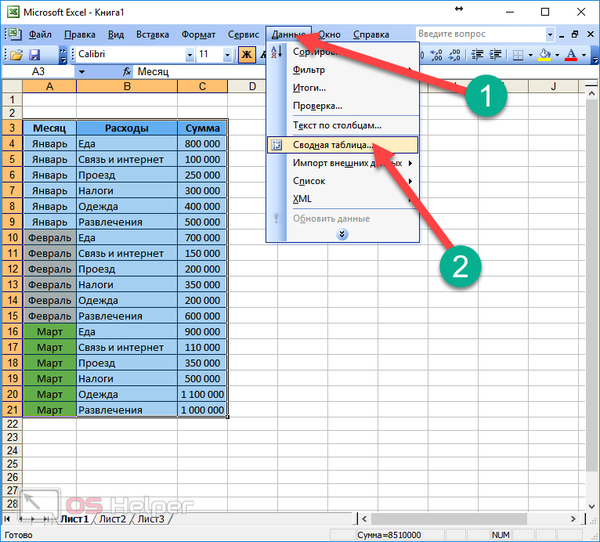Expand the formatting toolbar options at right end
The width and height of the screenshot is (600, 542).
tap(595, 55)
